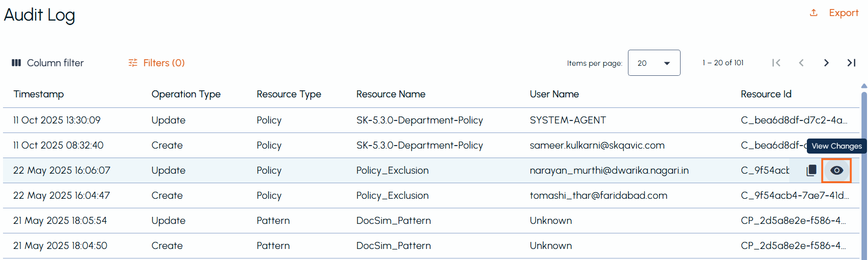868x260 pixels.
Task: Click the dropdown arrow next to 20
Action: 667,63
